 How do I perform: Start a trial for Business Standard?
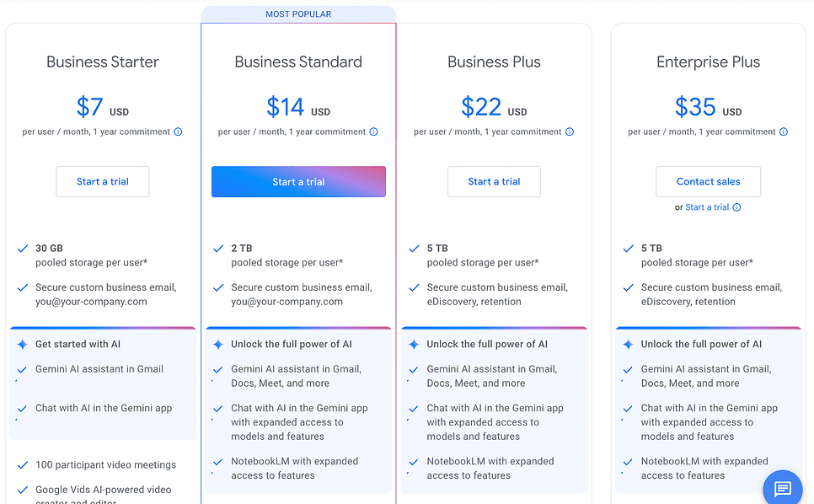coord(298,182)
